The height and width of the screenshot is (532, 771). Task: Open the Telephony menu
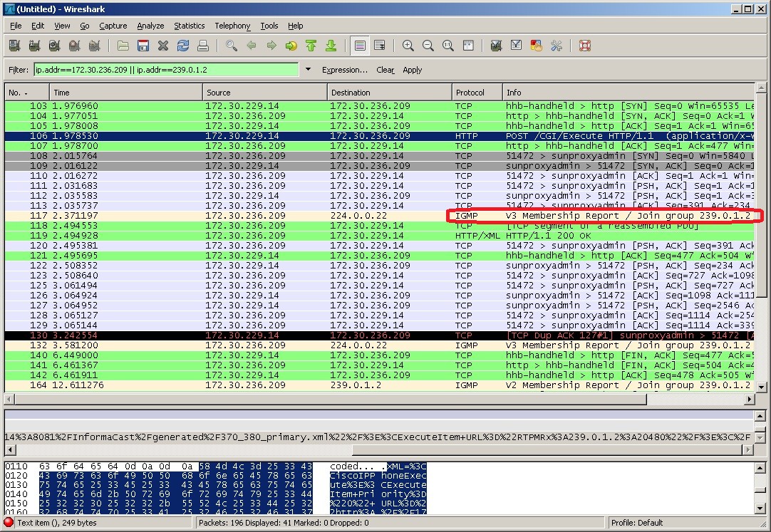coord(232,26)
